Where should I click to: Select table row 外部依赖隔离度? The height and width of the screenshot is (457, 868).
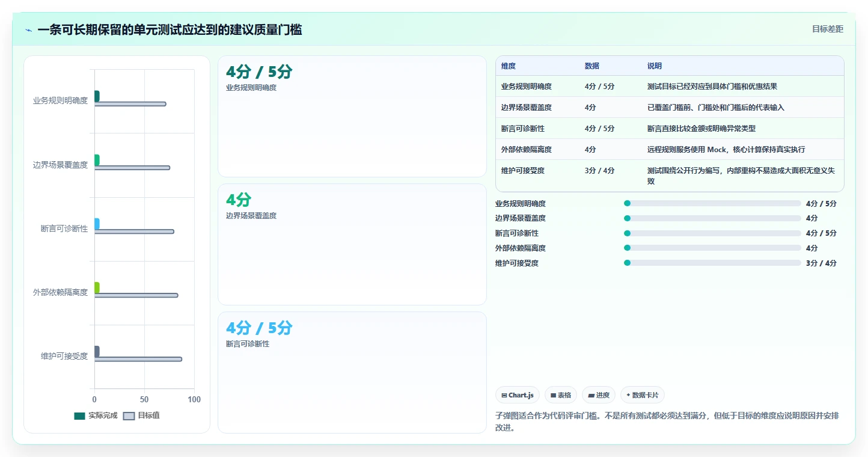tap(670, 149)
